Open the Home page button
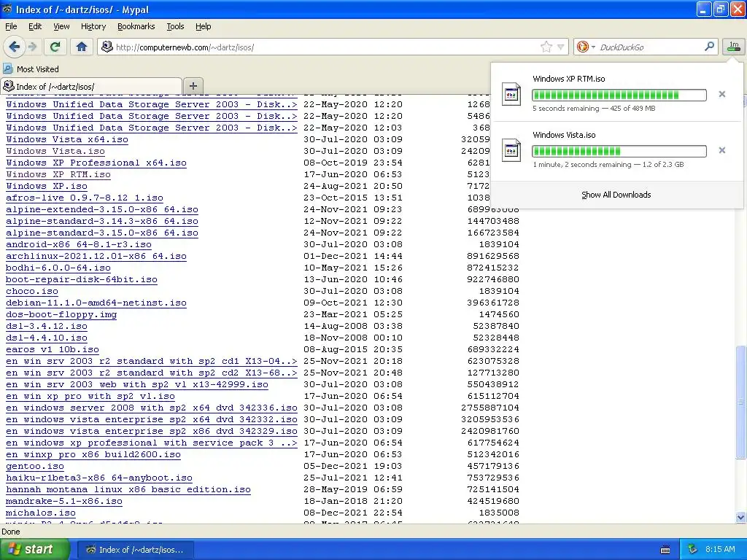747x560 pixels. coord(82,47)
